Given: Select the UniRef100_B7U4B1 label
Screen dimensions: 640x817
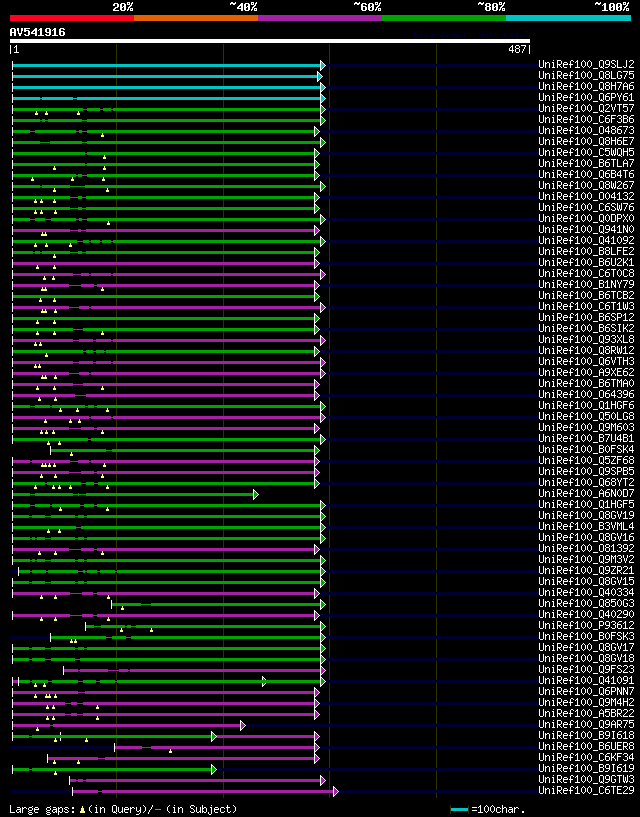Looking at the screenshot, I should [x=586, y=438].
